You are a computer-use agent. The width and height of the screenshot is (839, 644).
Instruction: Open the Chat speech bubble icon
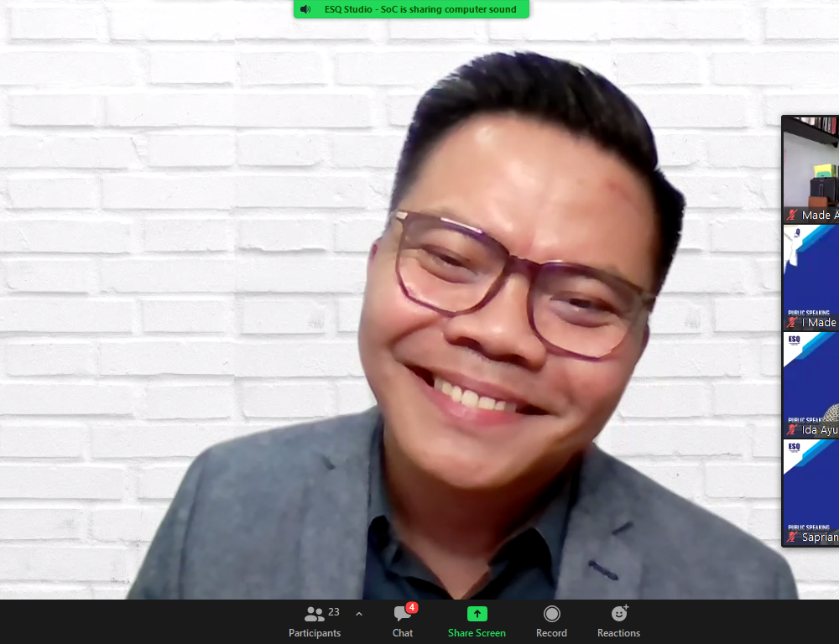[402, 615]
